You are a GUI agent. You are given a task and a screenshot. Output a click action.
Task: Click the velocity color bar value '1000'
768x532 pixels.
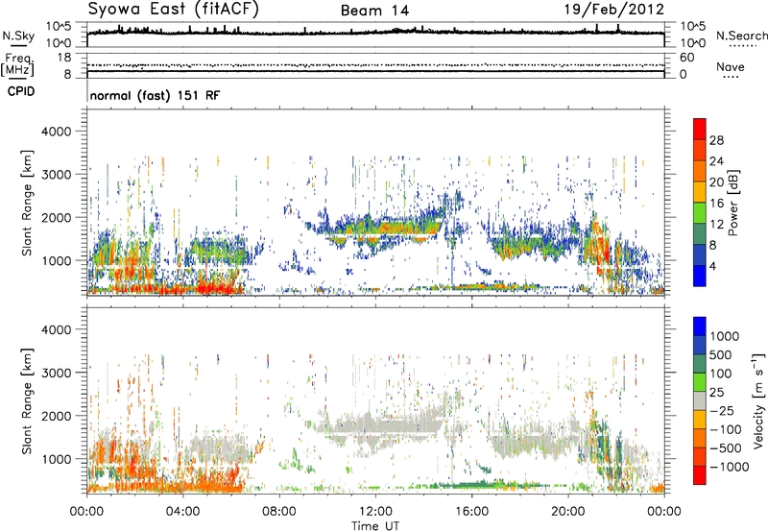(x=725, y=336)
